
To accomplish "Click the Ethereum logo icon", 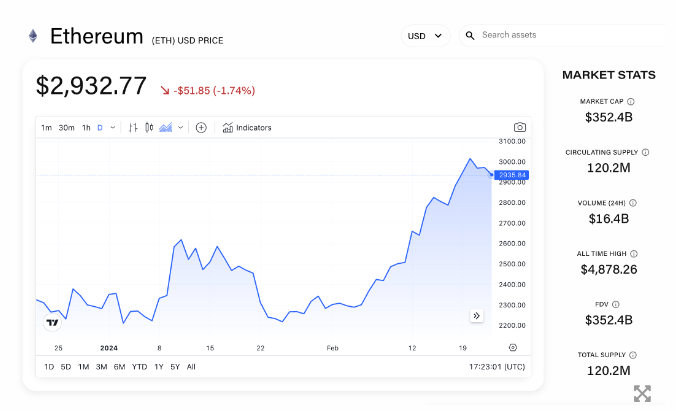I will coord(33,36).
